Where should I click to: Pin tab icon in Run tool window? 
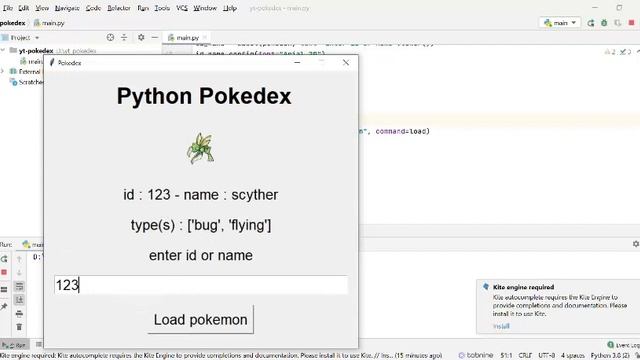[4, 306]
